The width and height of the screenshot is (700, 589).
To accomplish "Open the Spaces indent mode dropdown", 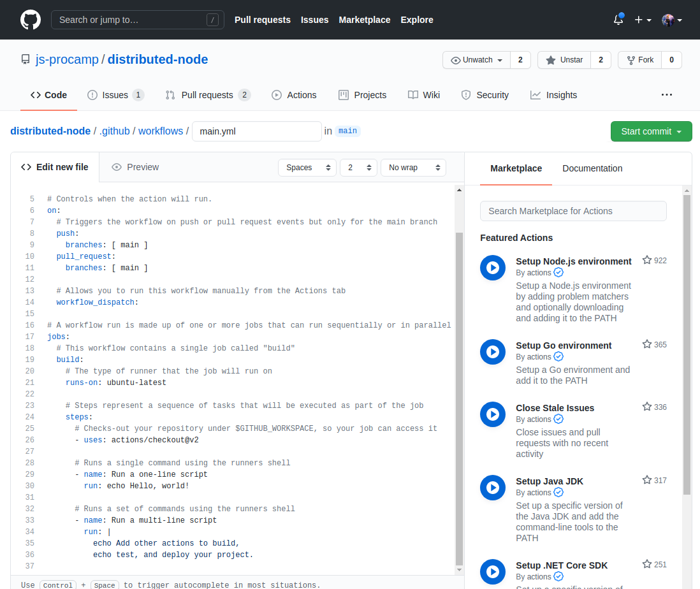I will (307, 168).
